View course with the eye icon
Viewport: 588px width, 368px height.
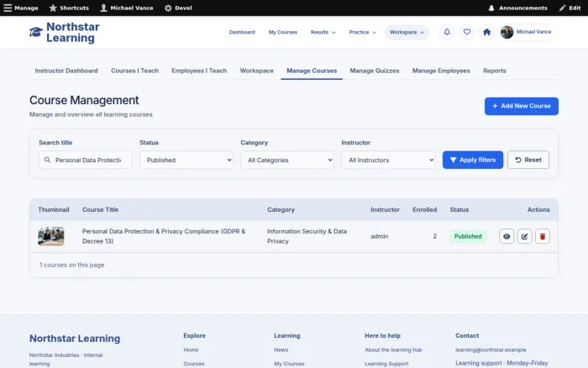(x=507, y=236)
